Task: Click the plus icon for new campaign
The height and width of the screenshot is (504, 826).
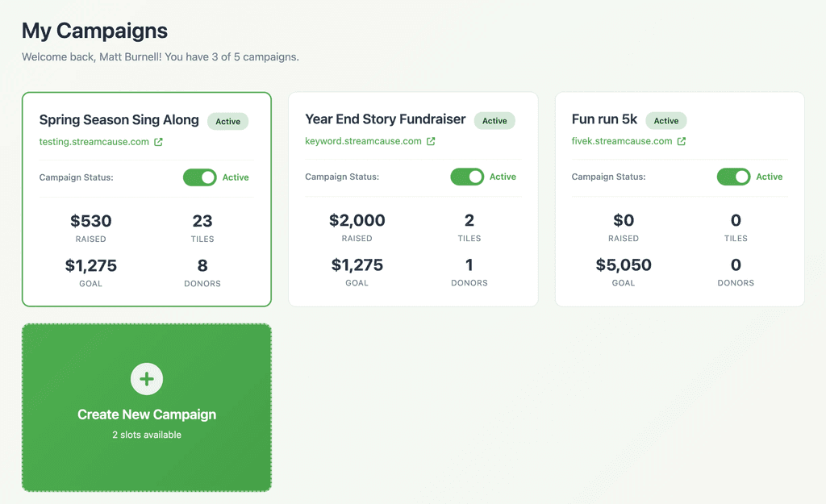Action: tap(147, 379)
